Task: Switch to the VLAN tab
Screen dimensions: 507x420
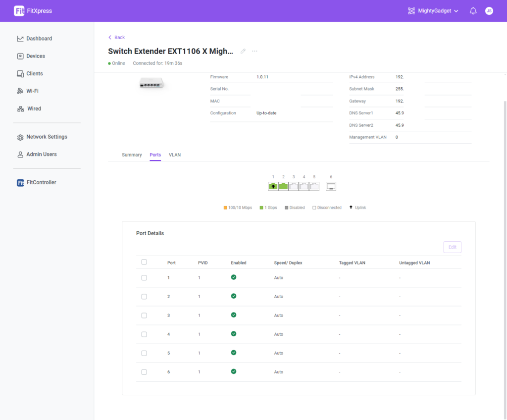Action: 175,155
